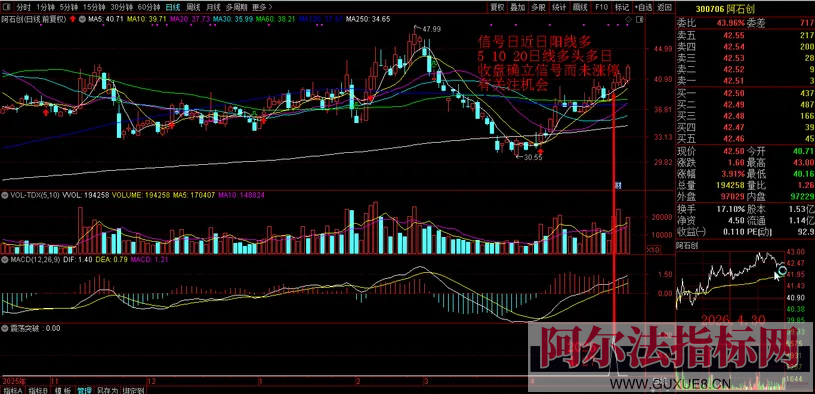Click the 卖五 price 42.55 row
Screen dimensions: 815x394
point(745,35)
